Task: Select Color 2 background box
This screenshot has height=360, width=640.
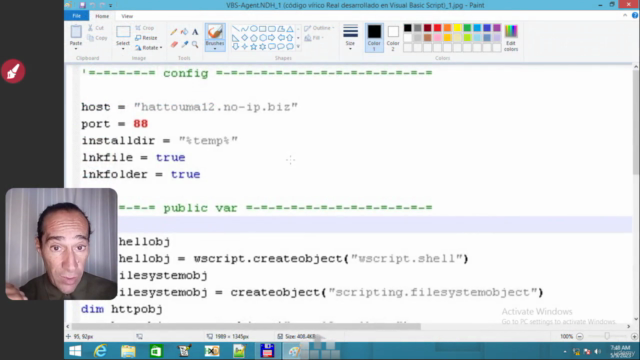Action: point(393,38)
